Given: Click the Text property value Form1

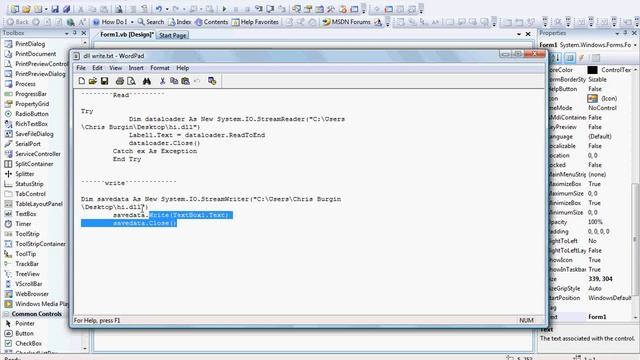Looking at the screenshot, I should pyautogui.click(x=597, y=317).
